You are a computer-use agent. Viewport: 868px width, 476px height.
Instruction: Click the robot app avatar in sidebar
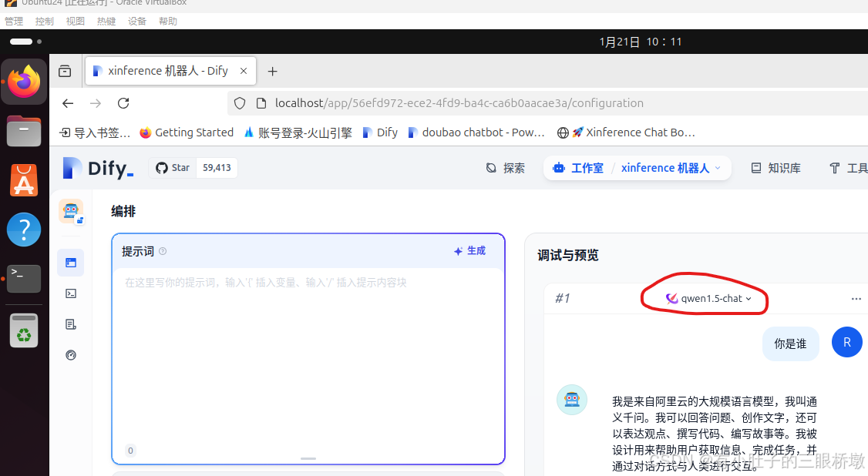pos(71,211)
